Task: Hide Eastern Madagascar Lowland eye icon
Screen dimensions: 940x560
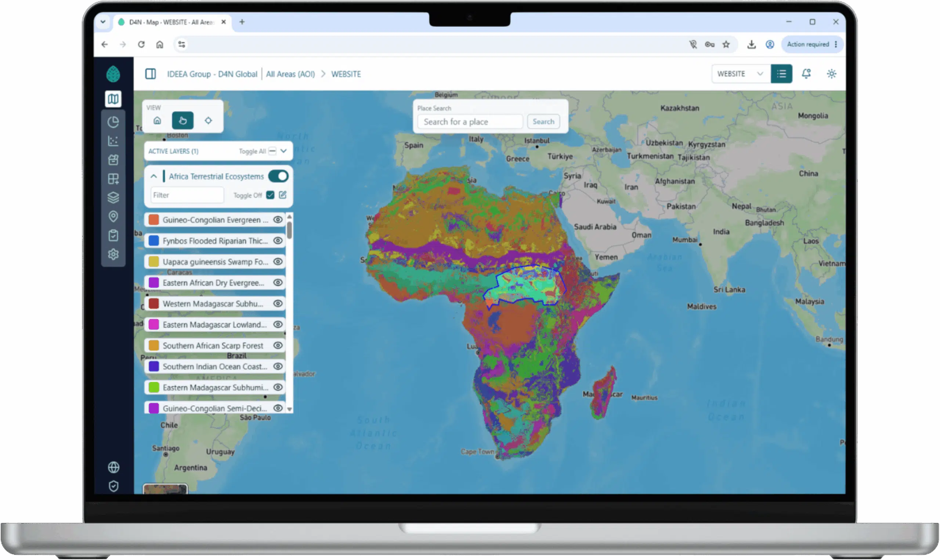Action: tap(278, 325)
